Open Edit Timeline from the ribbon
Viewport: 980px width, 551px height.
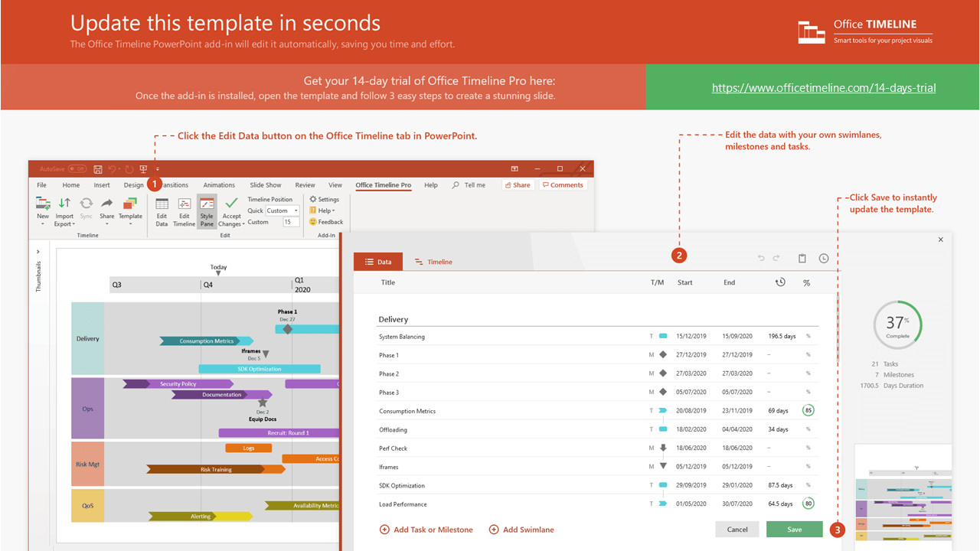click(184, 210)
